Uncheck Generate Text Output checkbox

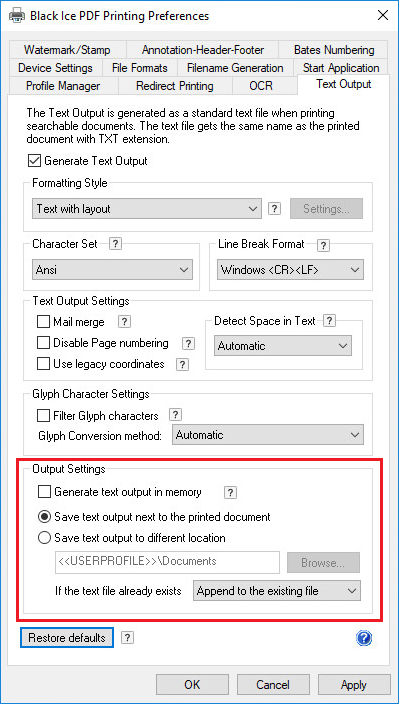pyautogui.click(x=34, y=161)
